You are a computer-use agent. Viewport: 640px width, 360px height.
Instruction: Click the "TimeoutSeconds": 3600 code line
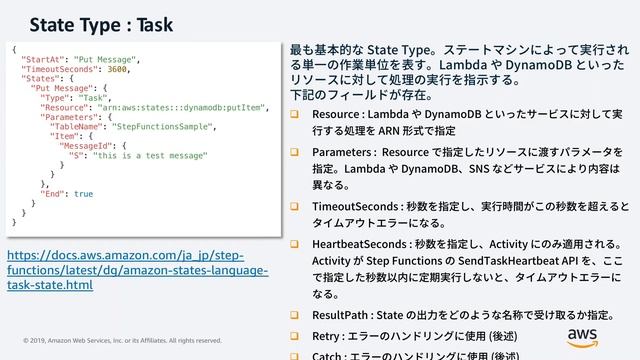[76, 69]
